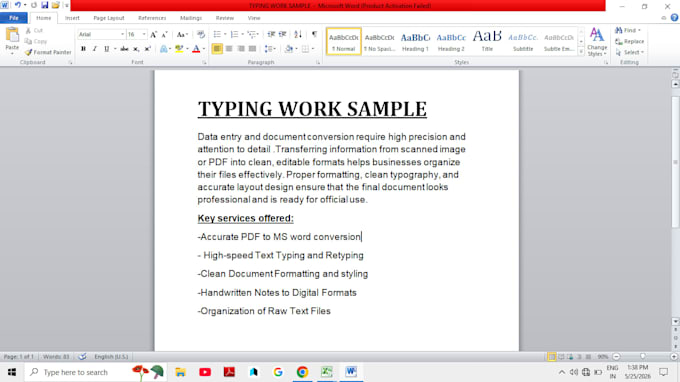The height and width of the screenshot is (382, 680).
Task: Click the Paste clipboard icon
Action: point(12,35)
